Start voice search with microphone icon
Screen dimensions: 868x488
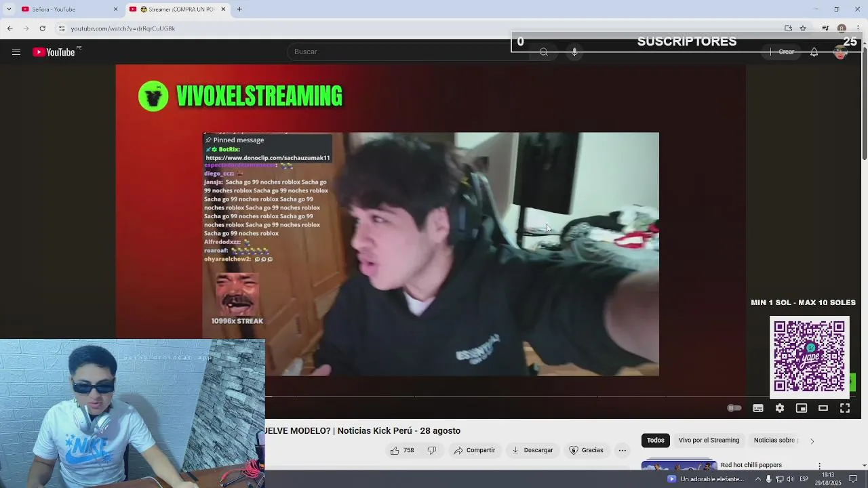[x=574, y=52]
